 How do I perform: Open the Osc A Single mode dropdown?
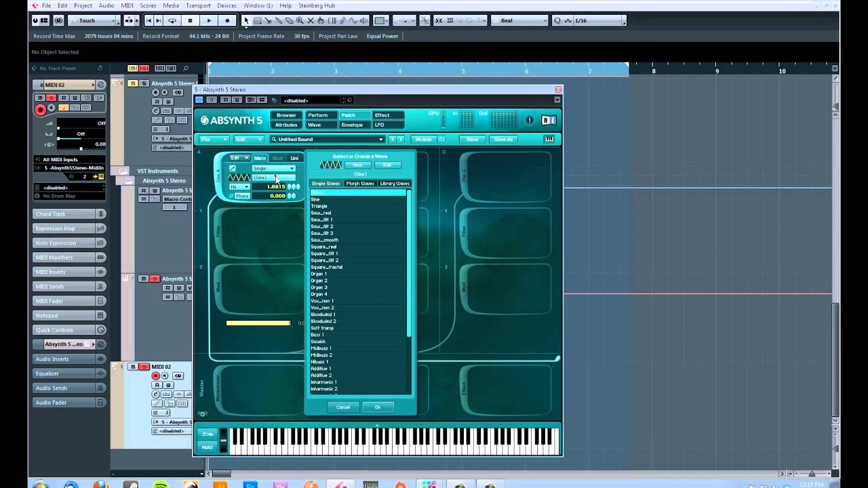coord(273,168)
